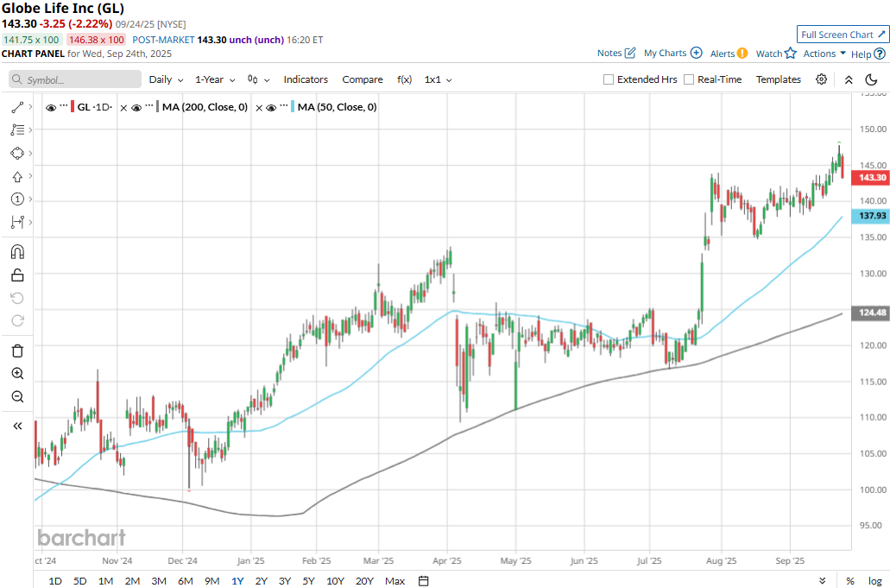
Task: Open the Notes editor
Action: pos(615,53)
